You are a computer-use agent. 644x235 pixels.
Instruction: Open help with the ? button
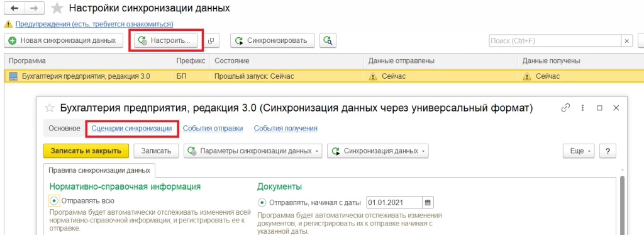point(608,151)
